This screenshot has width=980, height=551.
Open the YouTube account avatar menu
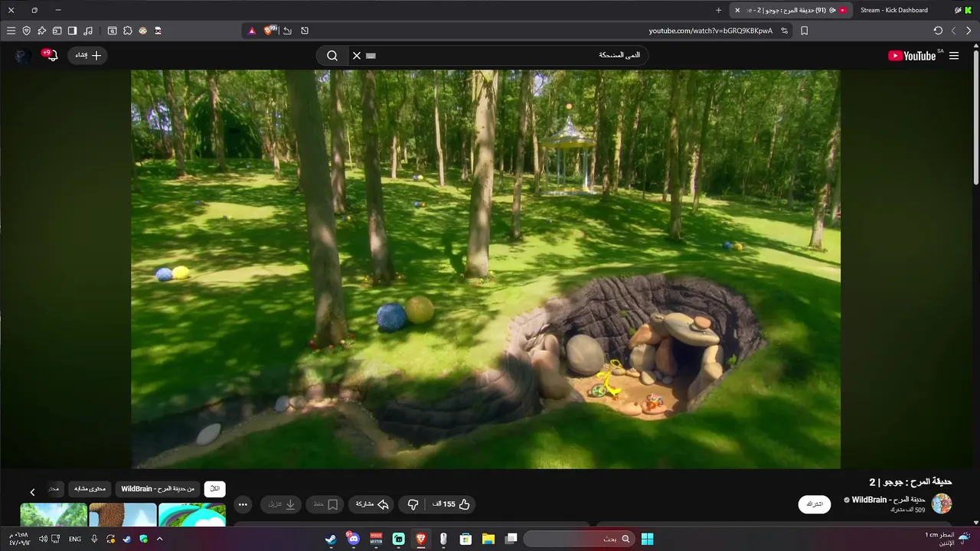pyautogui.click(x=23, y=55)
